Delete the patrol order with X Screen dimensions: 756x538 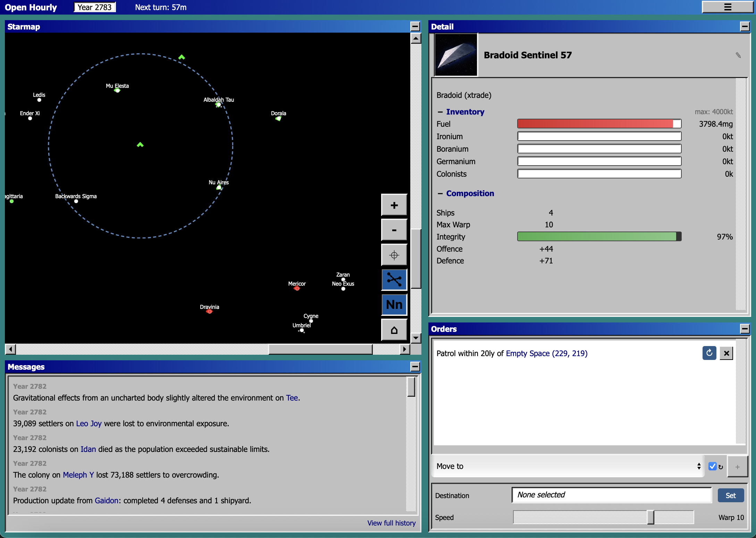tap(726, 353)
